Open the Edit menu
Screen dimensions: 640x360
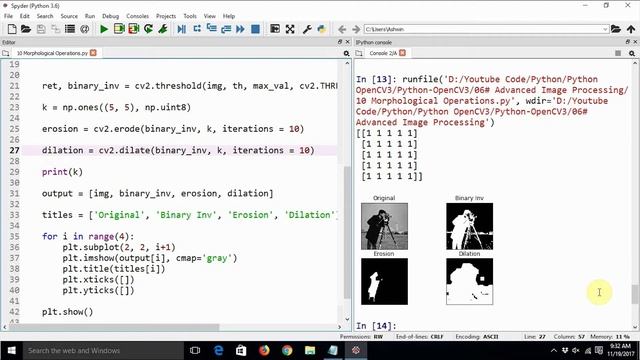tap(24, 16)
